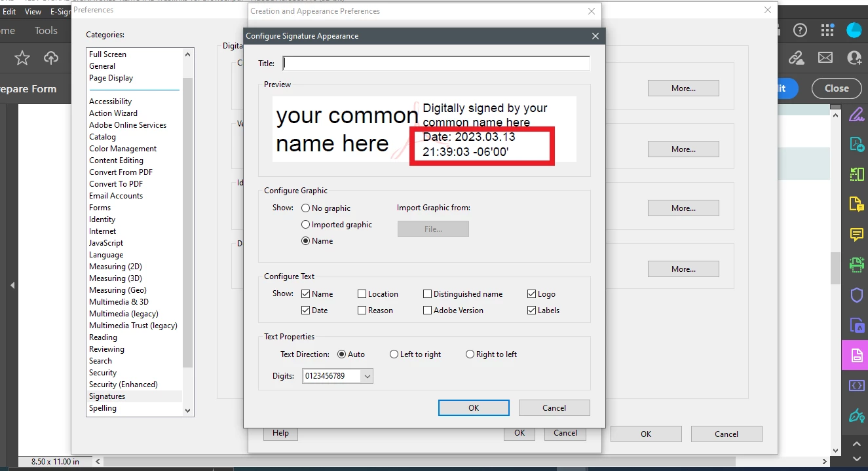Open the purple locked-document tool icon
Image resolution: width=868 pixels, height=471 pixels.
pos(856,325)
